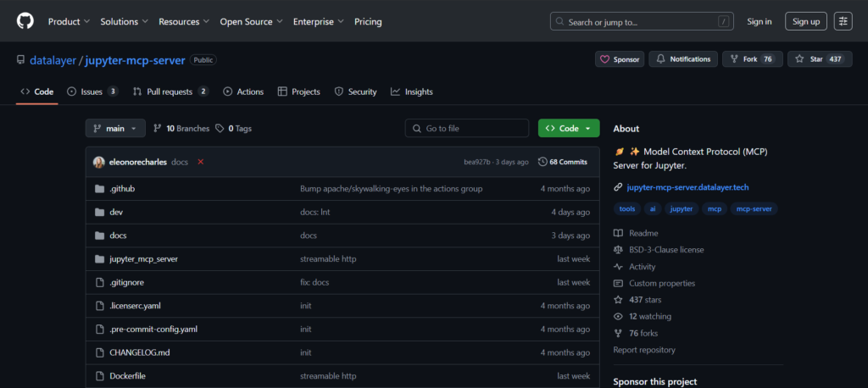Open the Pricing page

368,21
